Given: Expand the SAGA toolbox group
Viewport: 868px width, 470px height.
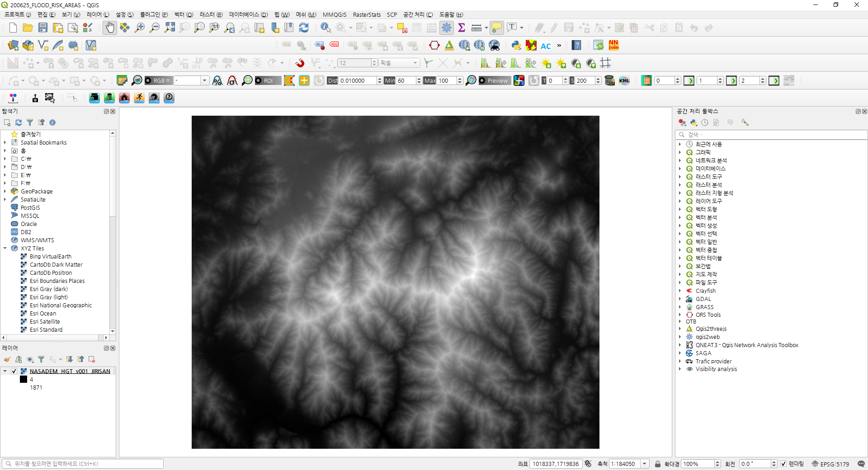Looking at the screenshot, I should click(680, 353).
